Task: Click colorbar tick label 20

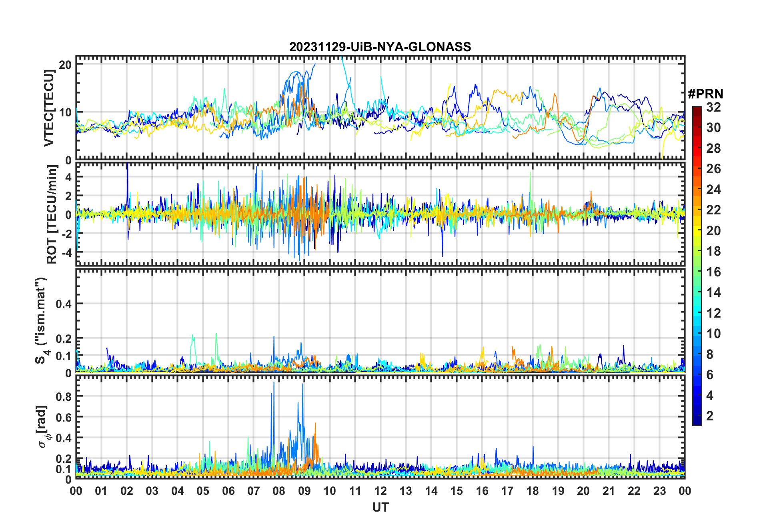Action: 713,230
